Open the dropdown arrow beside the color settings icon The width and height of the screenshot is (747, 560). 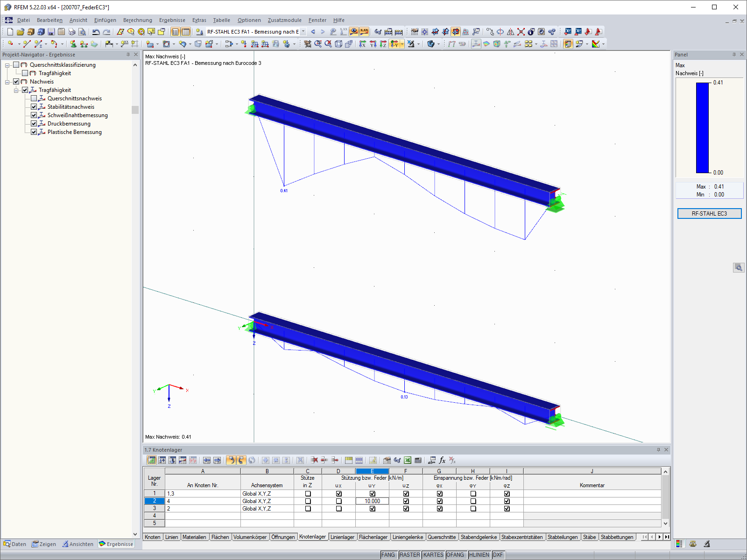click(603, 44)
